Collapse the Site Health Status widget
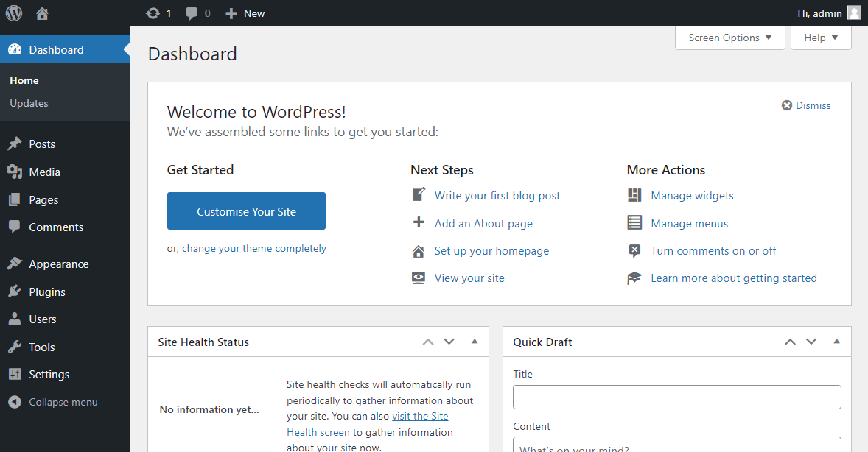Image resolution: width=868 pixels, height=452 pixels. coord(475,341)
